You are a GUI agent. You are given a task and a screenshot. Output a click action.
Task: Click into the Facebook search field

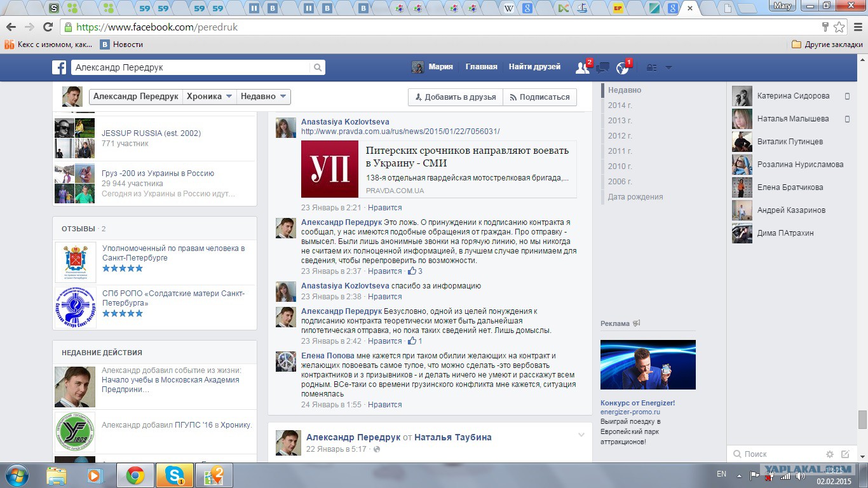[190, 67]
